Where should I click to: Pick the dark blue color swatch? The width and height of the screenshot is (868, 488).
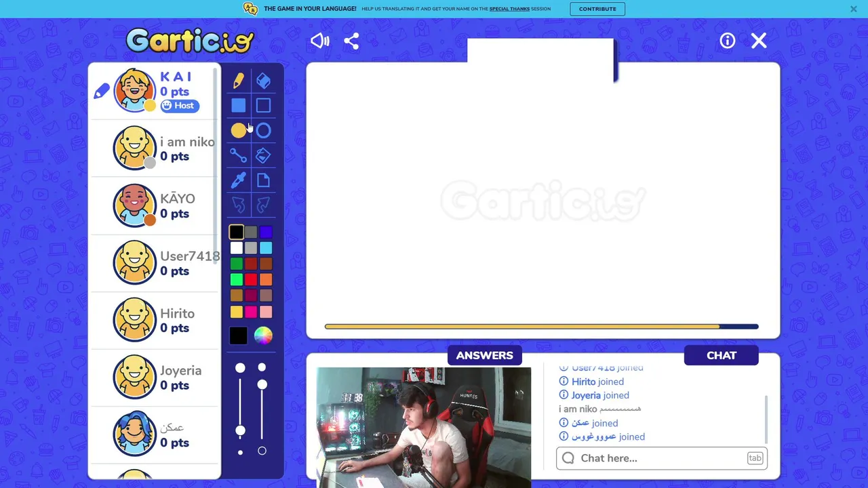266,232
